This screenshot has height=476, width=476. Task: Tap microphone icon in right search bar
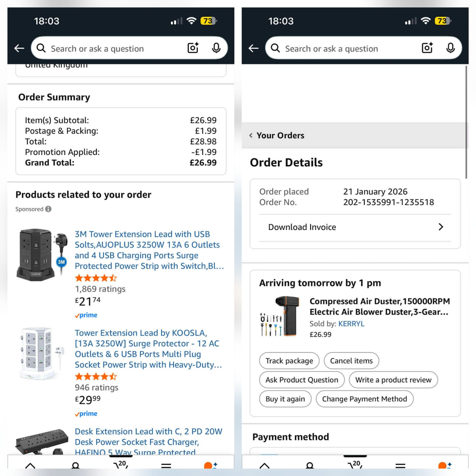point(451,48)
